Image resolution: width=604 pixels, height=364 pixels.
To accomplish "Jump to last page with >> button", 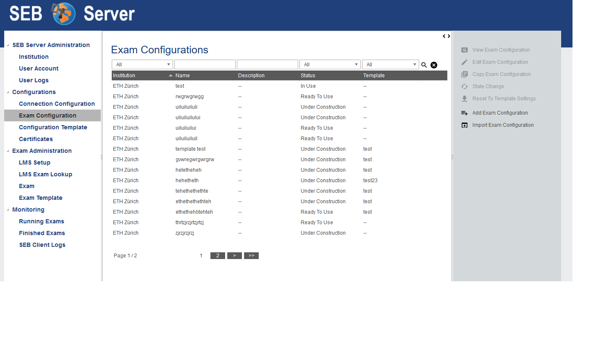I will click(251, 256).
